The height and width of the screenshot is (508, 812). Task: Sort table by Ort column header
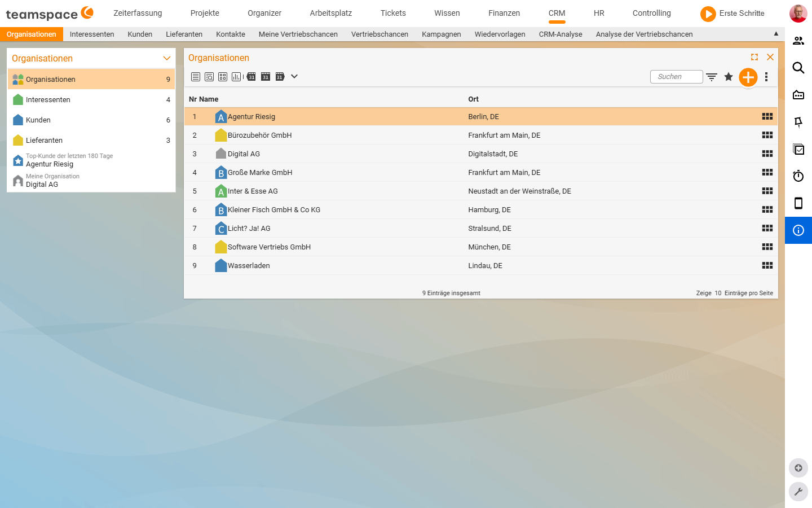473,99
